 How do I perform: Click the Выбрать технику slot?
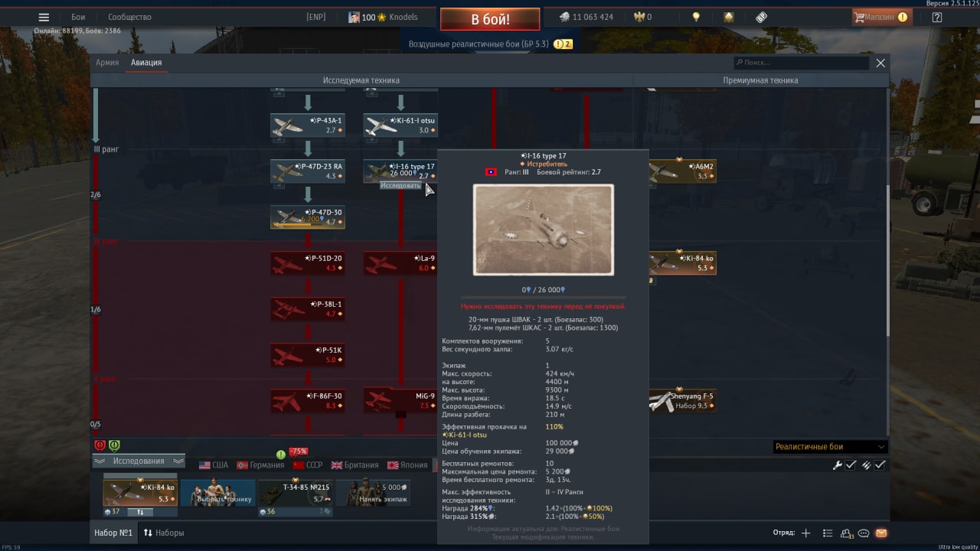tap(218, 493)
